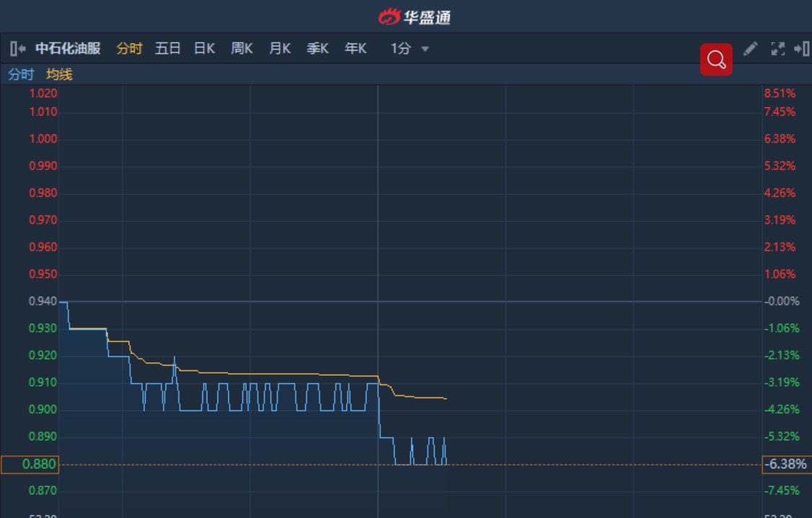Collapse left panel using the arrow-bracket icon
Image resolution: width=812 pixels, height=518 pixels.
18,48
